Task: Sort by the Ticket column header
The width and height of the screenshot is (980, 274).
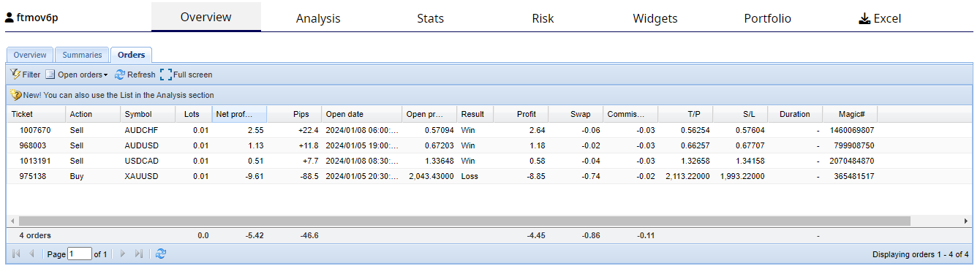Action: point(37,114)
